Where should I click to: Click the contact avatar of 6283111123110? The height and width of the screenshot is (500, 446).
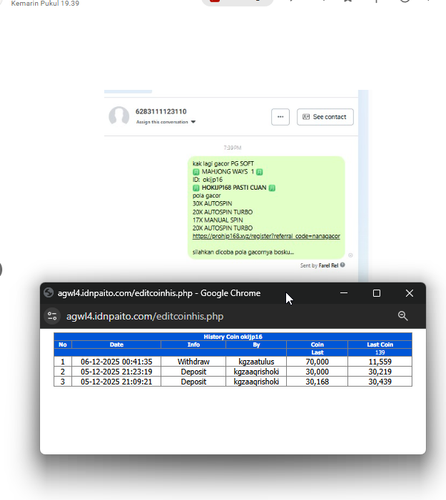119,116
